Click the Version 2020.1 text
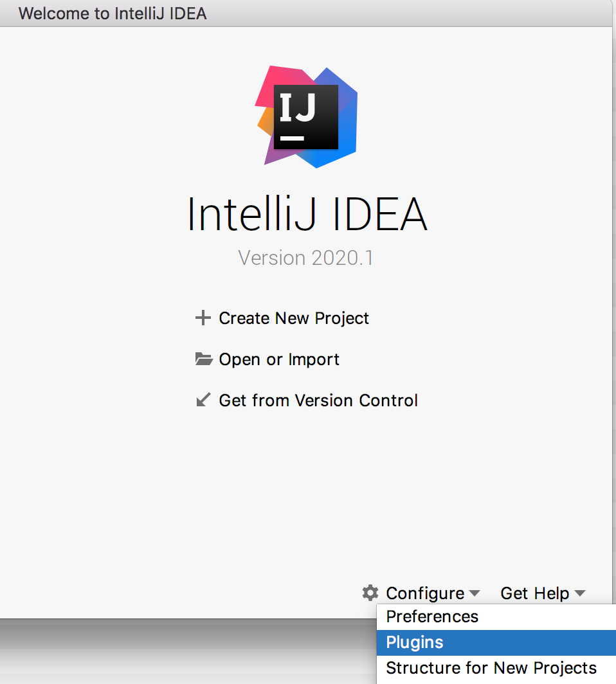Image resolution: width=616 pixels, height=684 pixels. click(x=305, y=258)
